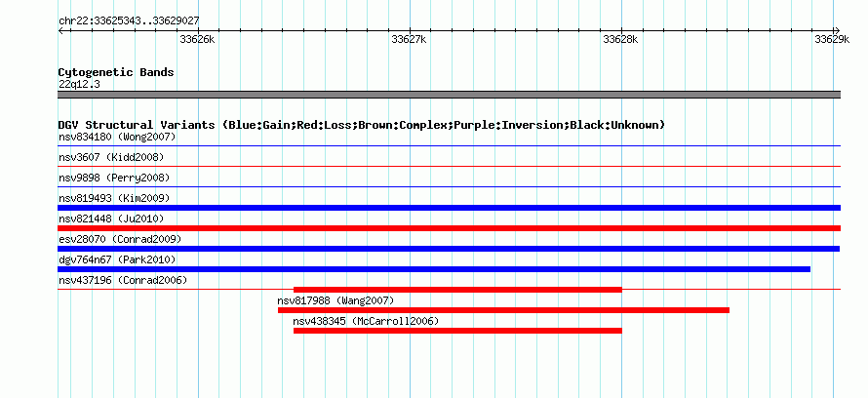Click the left arrowhead of the ruler

click(60, 30)
